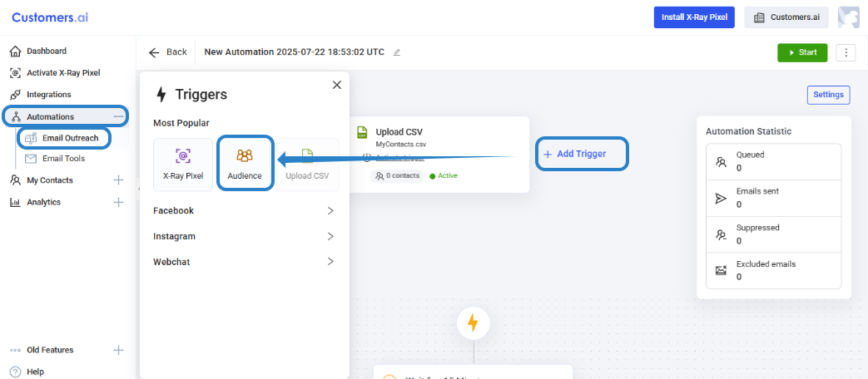Click the Analytics chart icon
The width and height of the screenshot is (868, 379).
(x=16, y=202)
